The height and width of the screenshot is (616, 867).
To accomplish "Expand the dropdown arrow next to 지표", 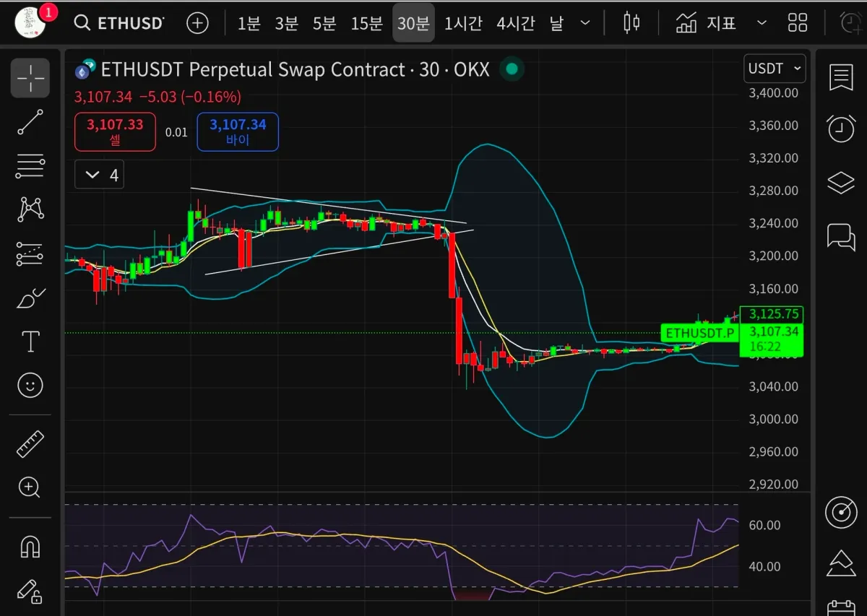I will (x=762, y=23).
